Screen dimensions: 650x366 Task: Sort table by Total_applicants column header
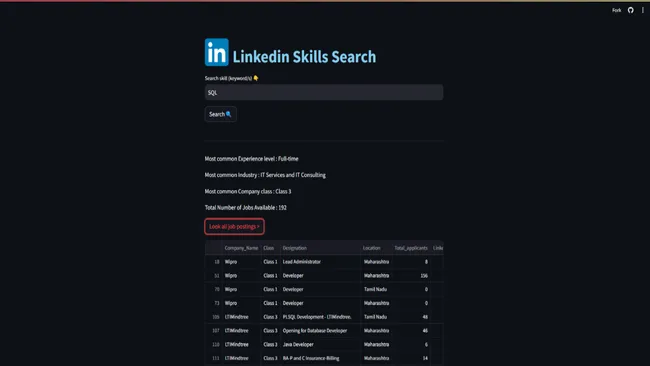411,248
